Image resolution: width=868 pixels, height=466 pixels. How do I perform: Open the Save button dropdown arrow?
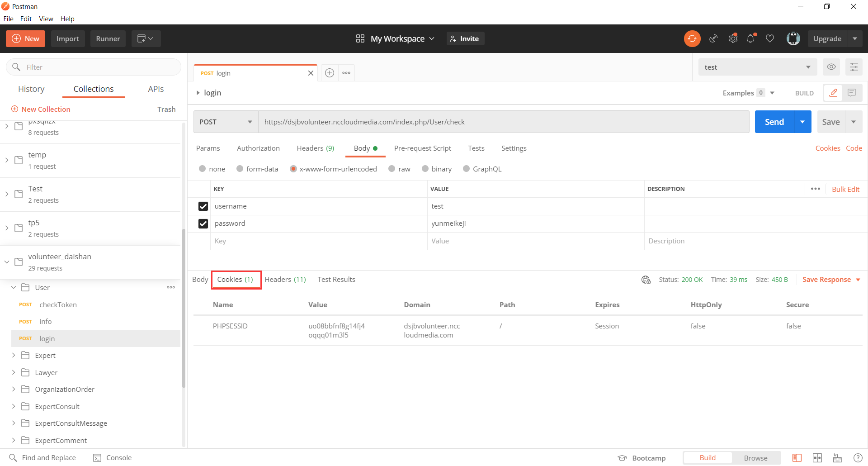(854, 122)
